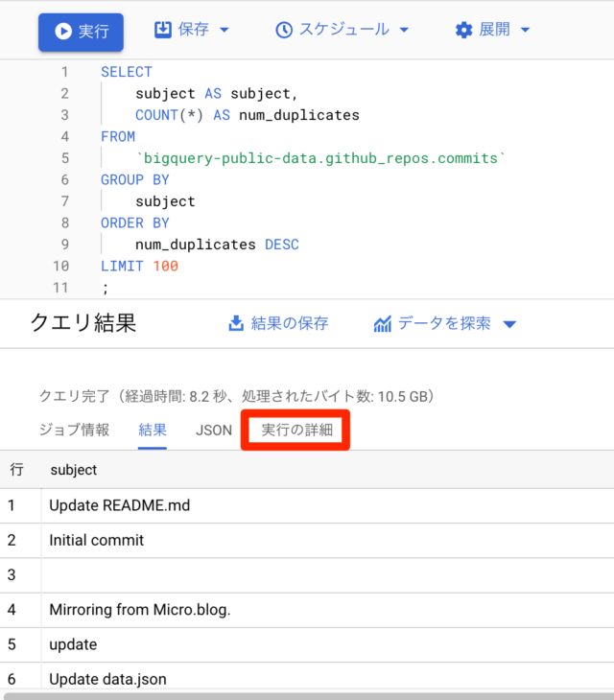Click the play icon in 実行 button
The width and height of the screenshot is (614, 700).
(63, 32)
